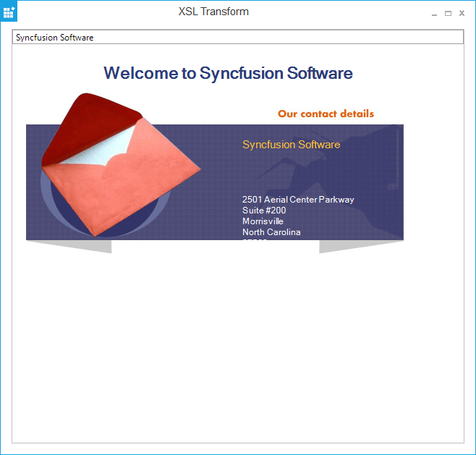
Task: Select the 2501 Aerial Center Parkway line
Action: (298, 200)
